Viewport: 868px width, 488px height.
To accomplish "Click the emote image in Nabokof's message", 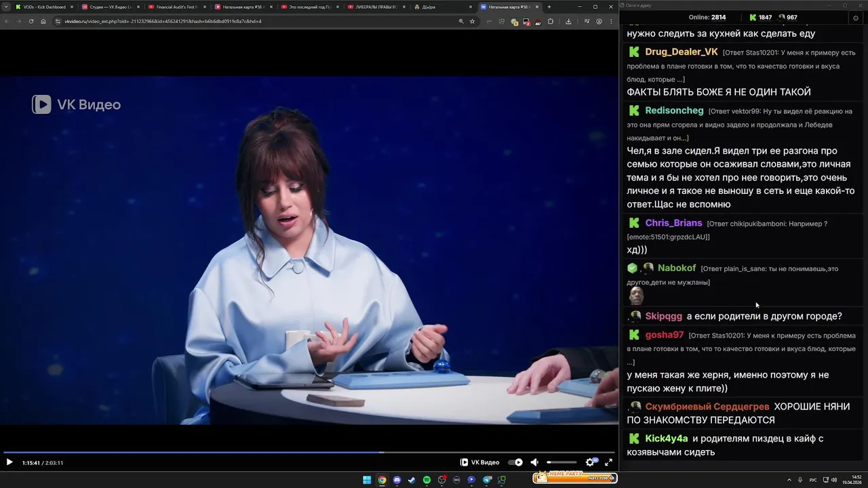I will pos(636,296).
